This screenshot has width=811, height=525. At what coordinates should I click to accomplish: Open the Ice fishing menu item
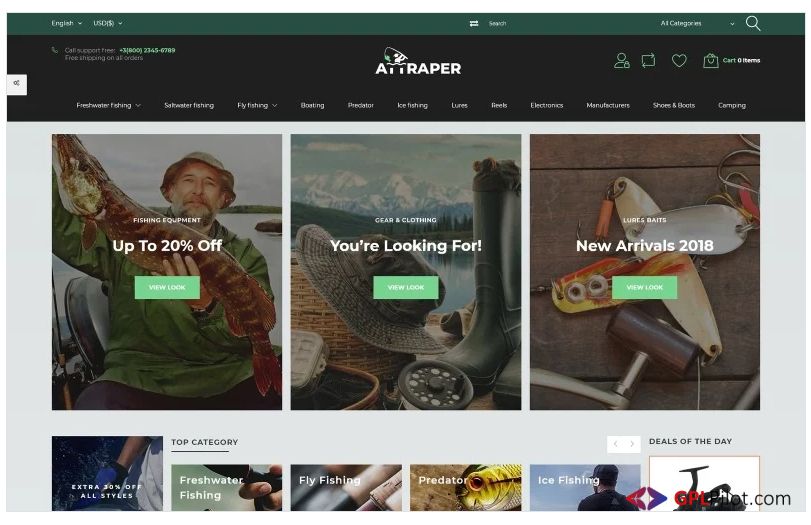[412, 106]
